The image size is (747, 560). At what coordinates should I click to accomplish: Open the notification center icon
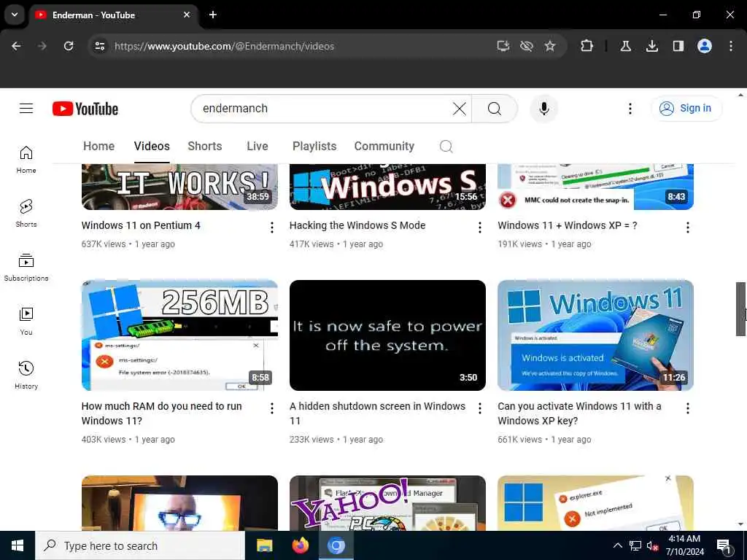coord(723,545)
